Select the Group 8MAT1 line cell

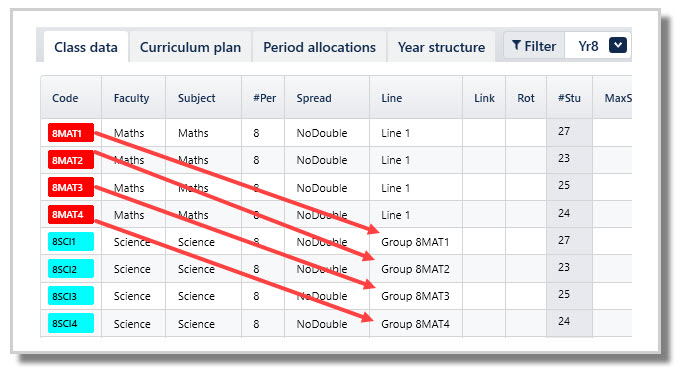click(416, 242)
